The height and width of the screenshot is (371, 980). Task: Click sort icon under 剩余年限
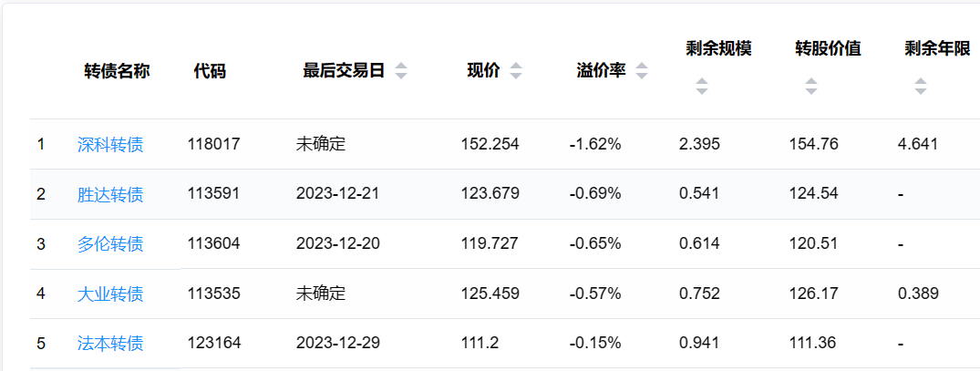[x=920, y=87]
